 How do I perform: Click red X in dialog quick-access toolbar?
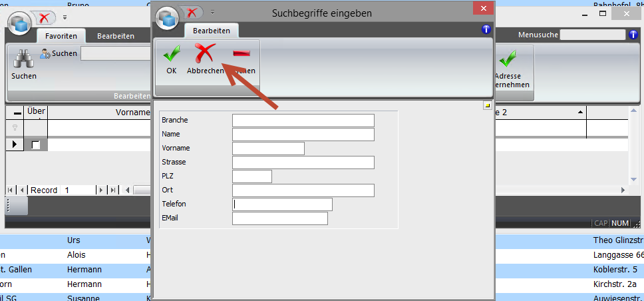192,13
